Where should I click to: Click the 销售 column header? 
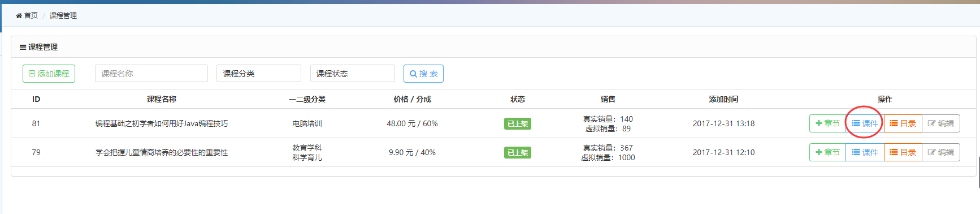click(608, 99)
